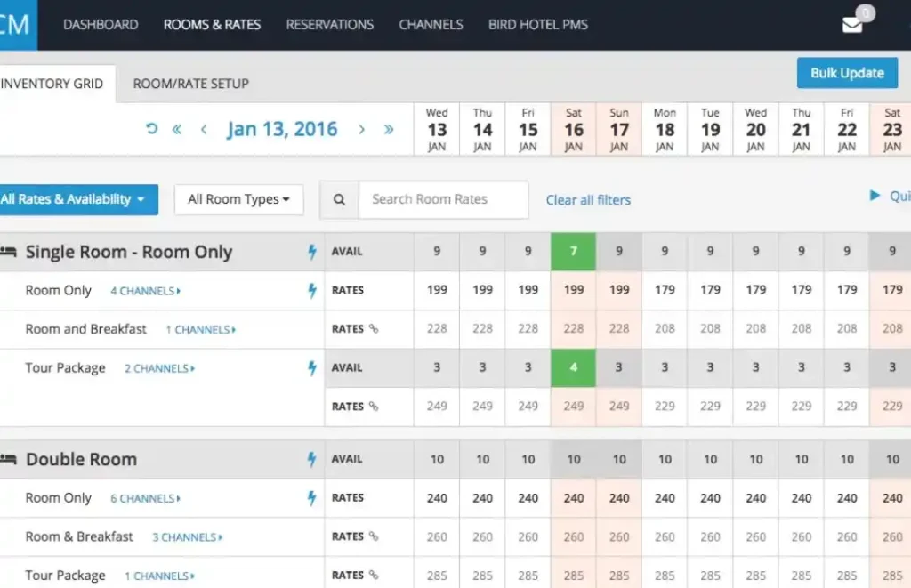Image resolution: width=911 pixels, height=588 pixels.
Task: Click the search magnifier icon
Action: point(339,199)
